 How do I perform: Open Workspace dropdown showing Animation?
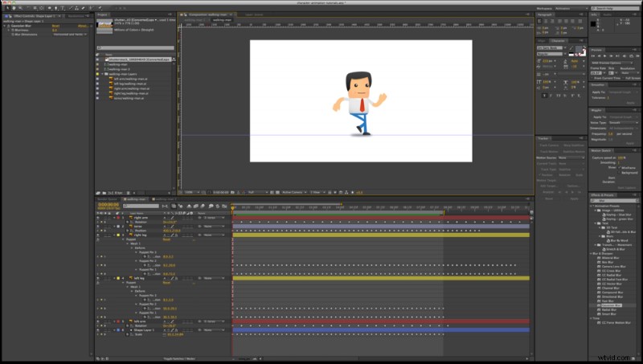pyautogui.click(x=571, y=9)
